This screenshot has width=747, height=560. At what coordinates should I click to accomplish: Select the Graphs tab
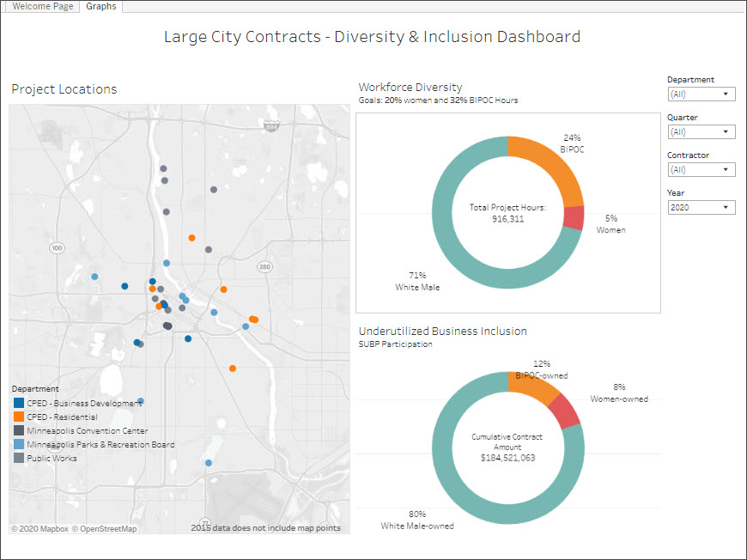[101, 6]
